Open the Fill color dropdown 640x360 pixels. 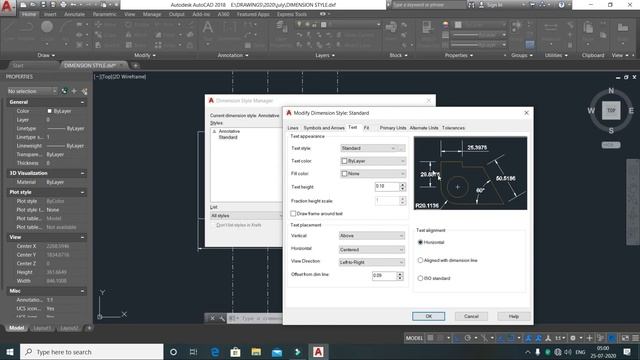(373, 174)
